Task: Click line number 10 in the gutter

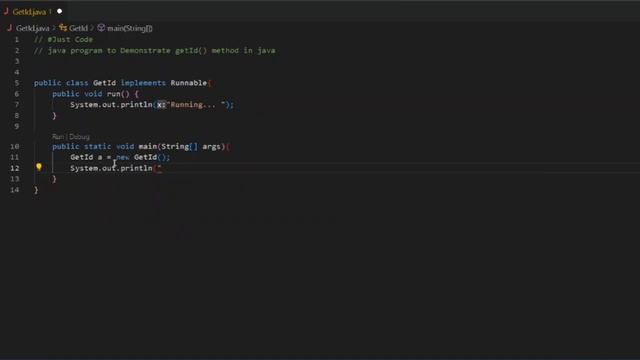Action: pyautogui.click(x=15, y=146)
